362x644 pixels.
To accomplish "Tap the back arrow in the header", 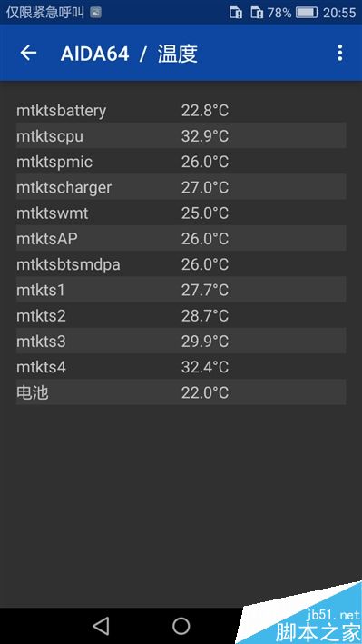I will [x=28, y=53].
